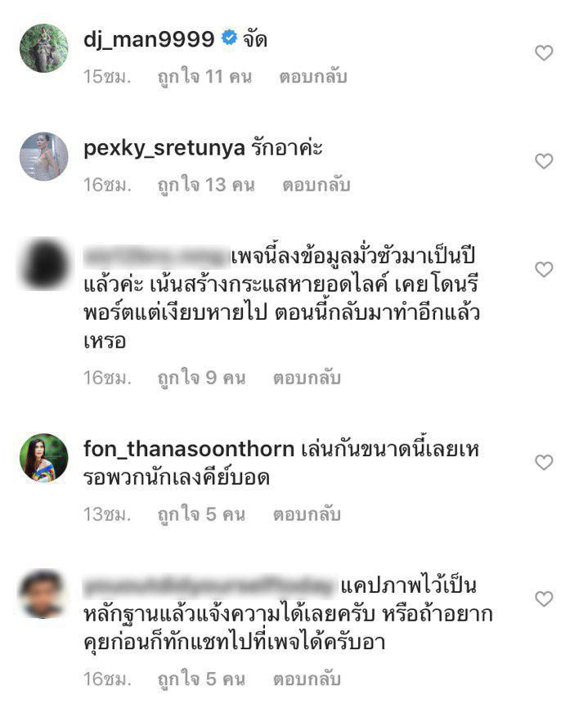Open pexky_sretunya username link
This screenshot has width=588, height=722.
[x=164, y=149]
